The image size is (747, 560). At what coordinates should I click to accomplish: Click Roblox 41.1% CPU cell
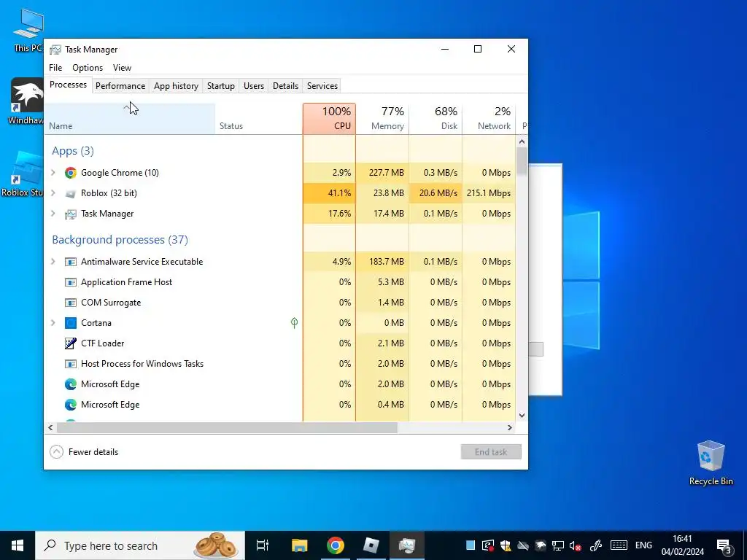tap(329, 193)
